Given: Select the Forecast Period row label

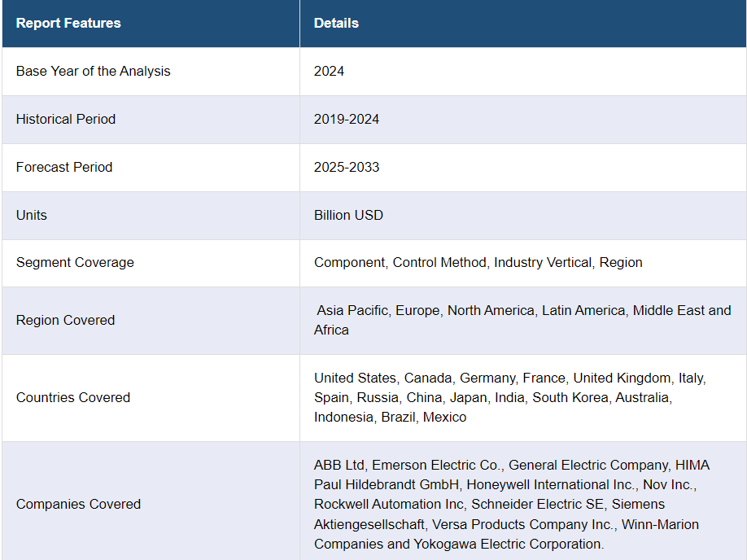Looking at the screenshot, I should point(64,168).
